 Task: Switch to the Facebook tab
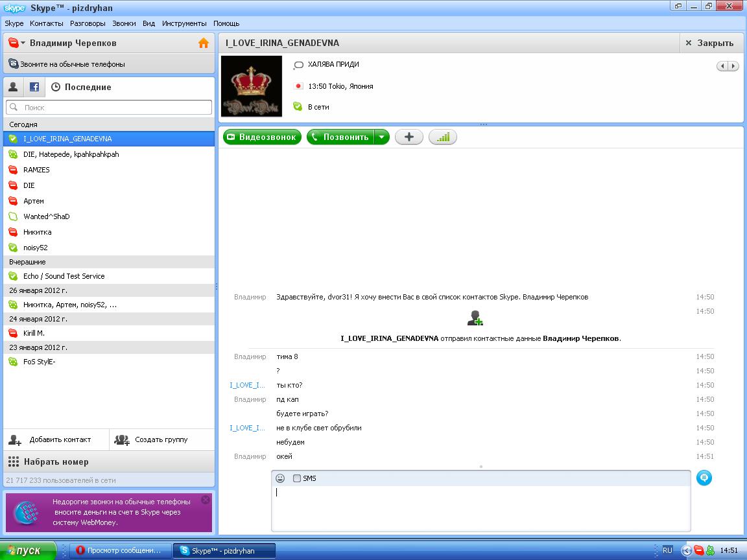tap(34, 87)
